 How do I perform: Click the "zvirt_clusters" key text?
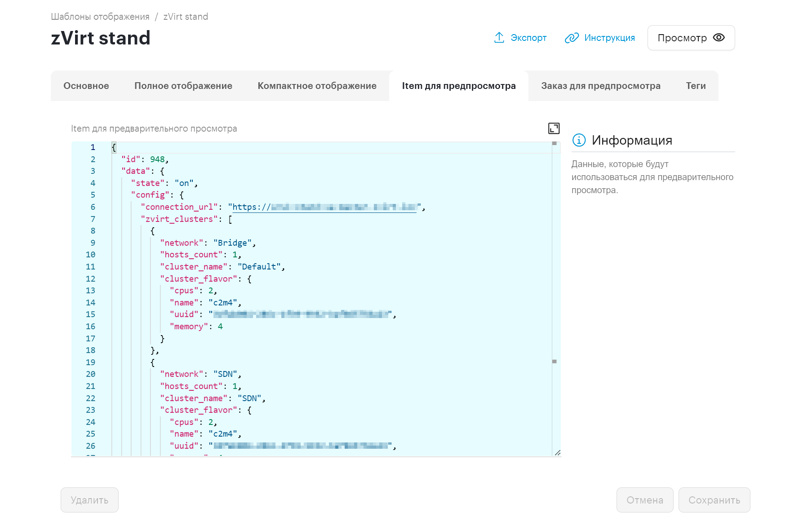click(179, 219)
